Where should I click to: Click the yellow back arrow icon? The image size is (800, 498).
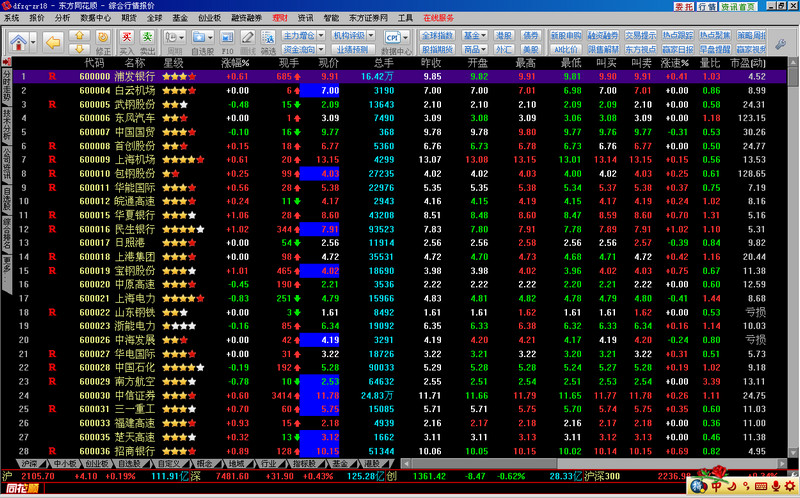coord(53,42)
